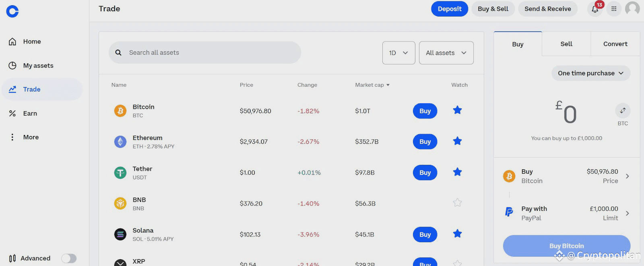
Task: Toggle the Advanced mode switch
Action: coord(69,258)
